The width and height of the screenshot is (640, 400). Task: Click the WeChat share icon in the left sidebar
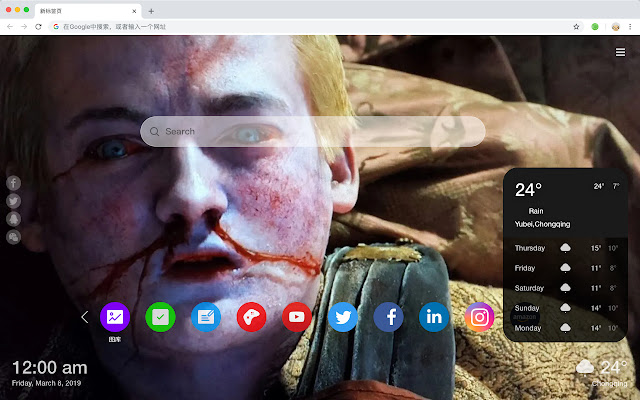tap(13, 237)
